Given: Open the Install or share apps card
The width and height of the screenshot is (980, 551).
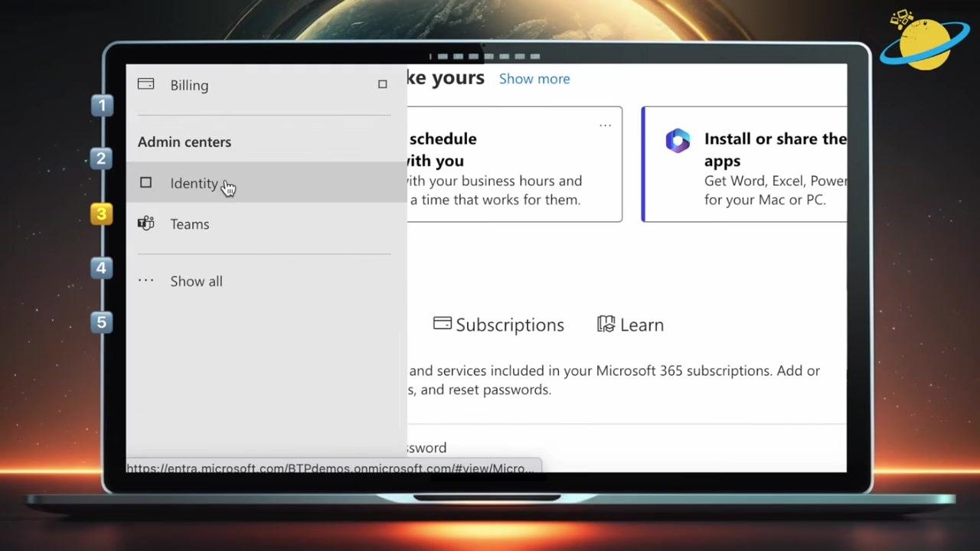Looking at the screenshot, I should tap(745, 165).
